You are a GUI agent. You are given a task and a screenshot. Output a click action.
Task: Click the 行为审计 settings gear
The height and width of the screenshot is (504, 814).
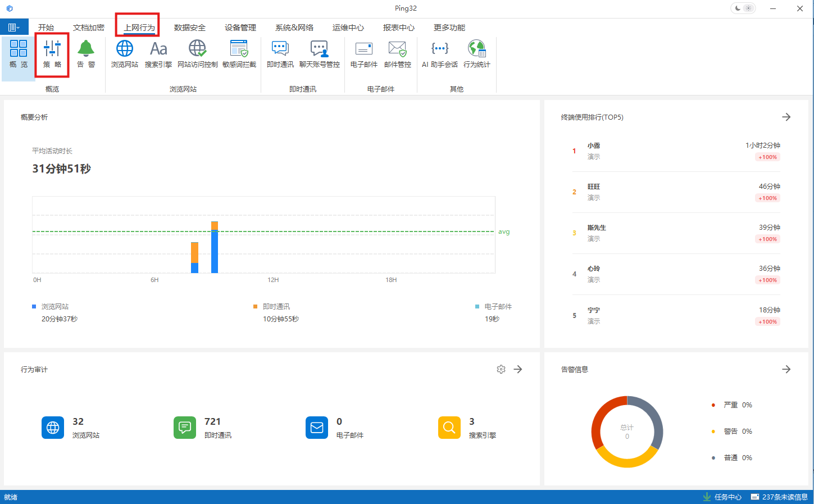coord(501,369)
